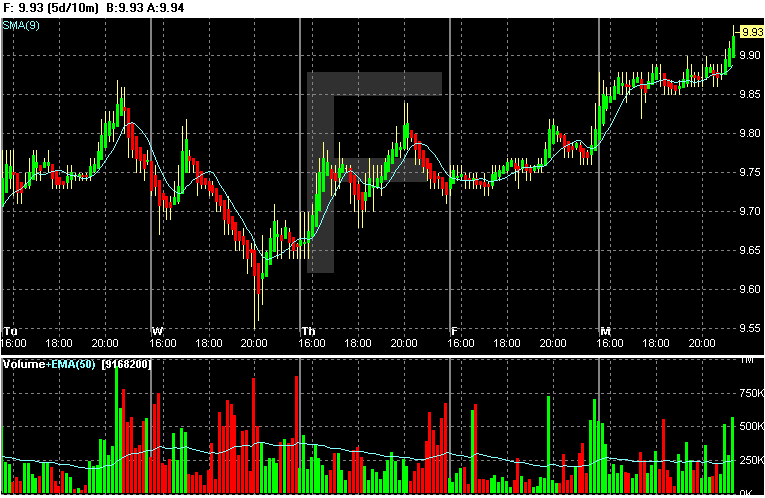
Task: Click Monday's 18:00 time label
Action: pyautogui.click(x=655, y=343)
